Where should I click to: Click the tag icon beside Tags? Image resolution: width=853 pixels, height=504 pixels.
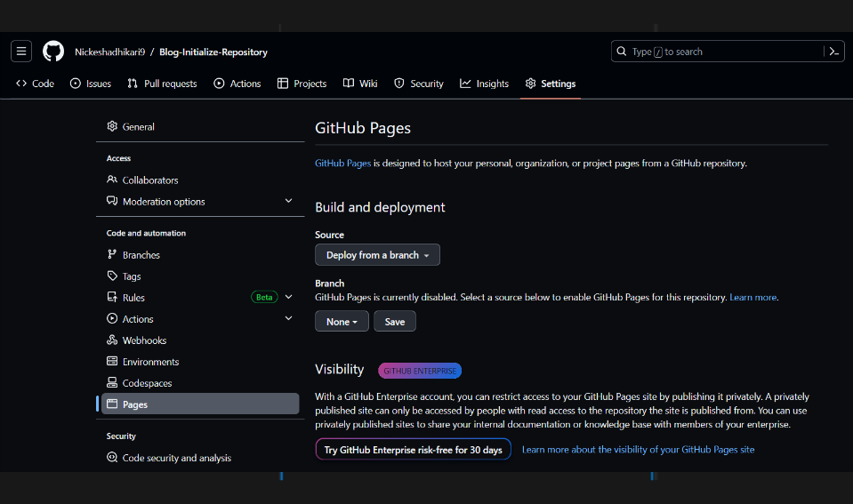112,276
